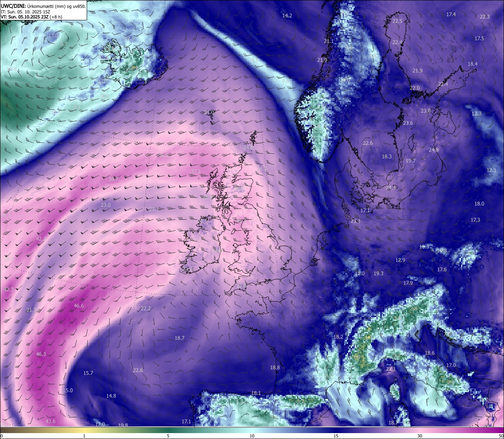This screenshot has height=439, width=504.
Task: Click the map value 37.3
Action: 196,172
